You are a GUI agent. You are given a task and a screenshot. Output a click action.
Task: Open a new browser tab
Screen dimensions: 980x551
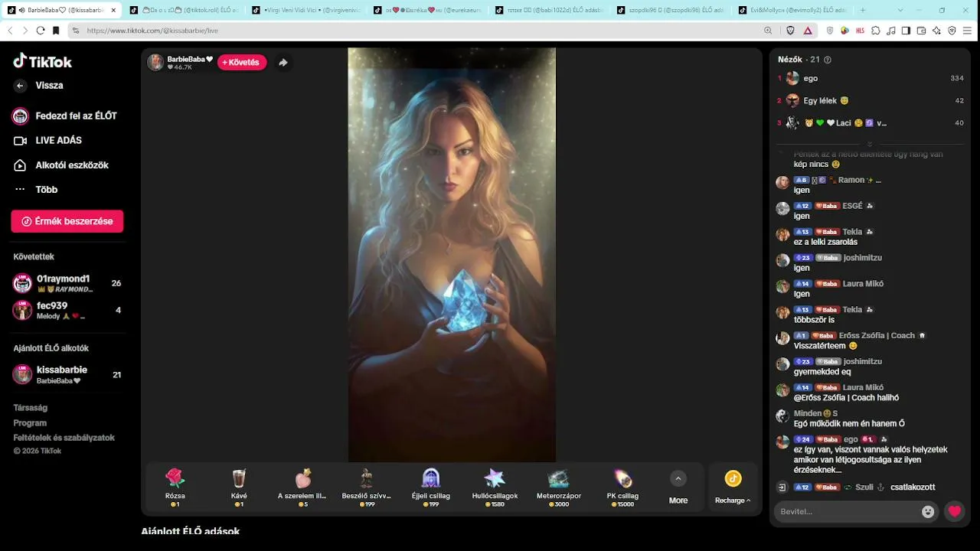pyautogui.click(x=863, y=10)
